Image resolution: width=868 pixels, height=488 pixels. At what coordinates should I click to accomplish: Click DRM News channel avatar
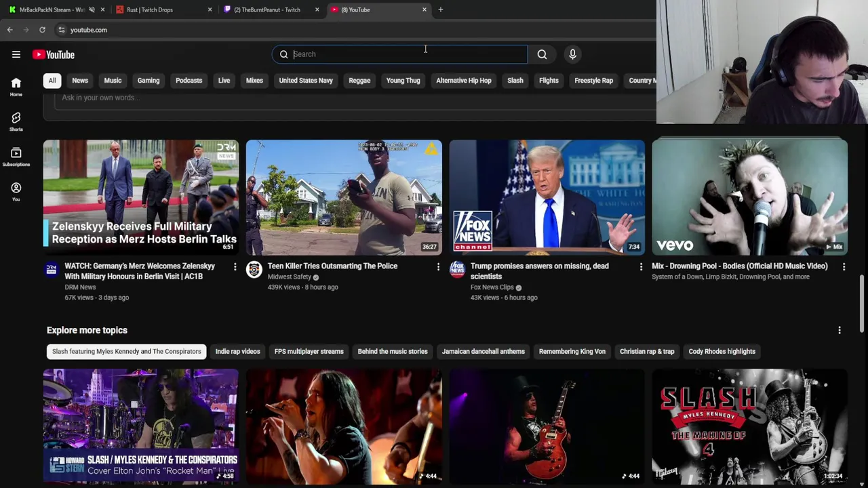click(x=52, y=270)
